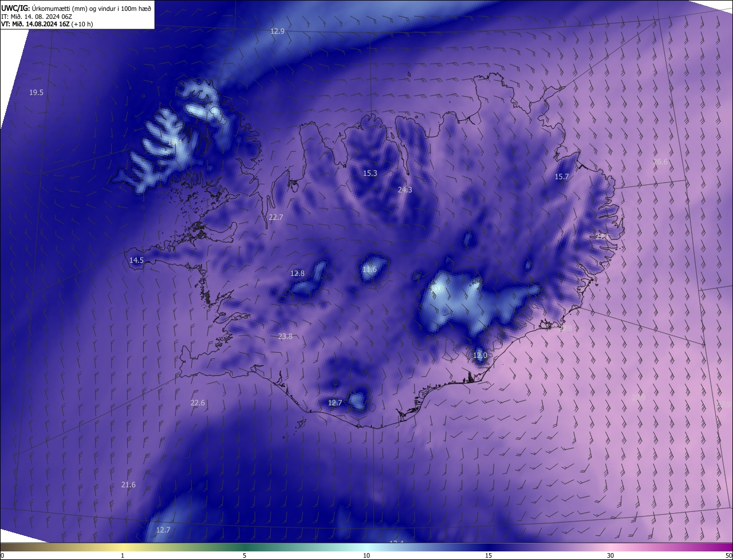
Task: Click the UWC/IG Úrkomumætti map title
Action: coord(76,7)
